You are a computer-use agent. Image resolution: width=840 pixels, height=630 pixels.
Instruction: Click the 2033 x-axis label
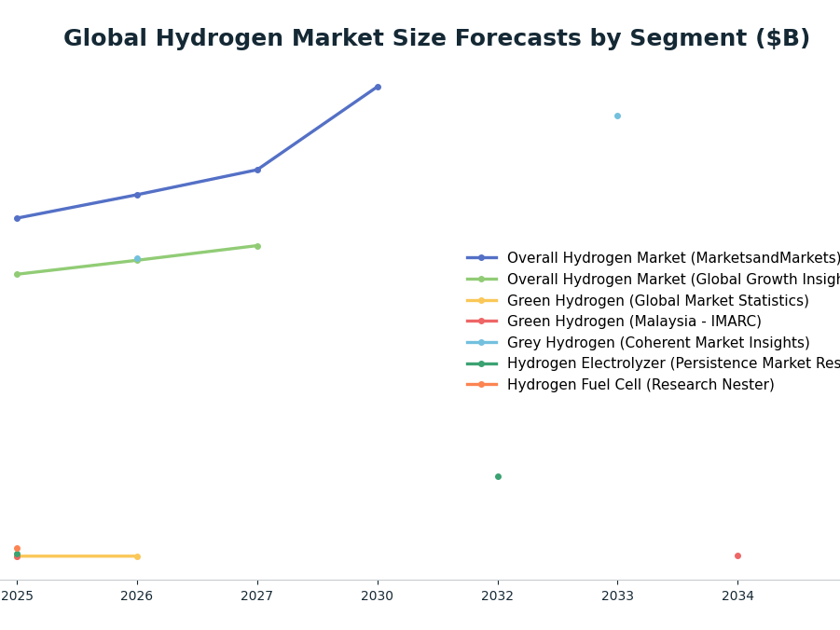point(618,596)
